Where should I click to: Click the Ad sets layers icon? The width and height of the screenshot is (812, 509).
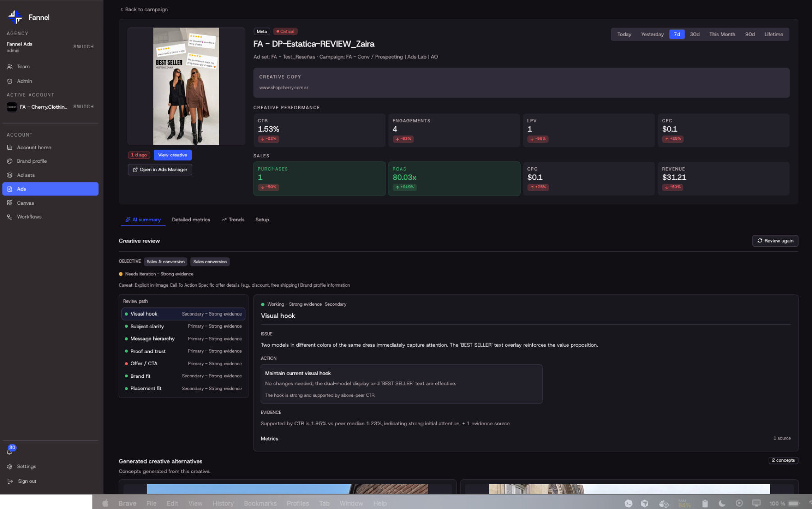(10, 175)
